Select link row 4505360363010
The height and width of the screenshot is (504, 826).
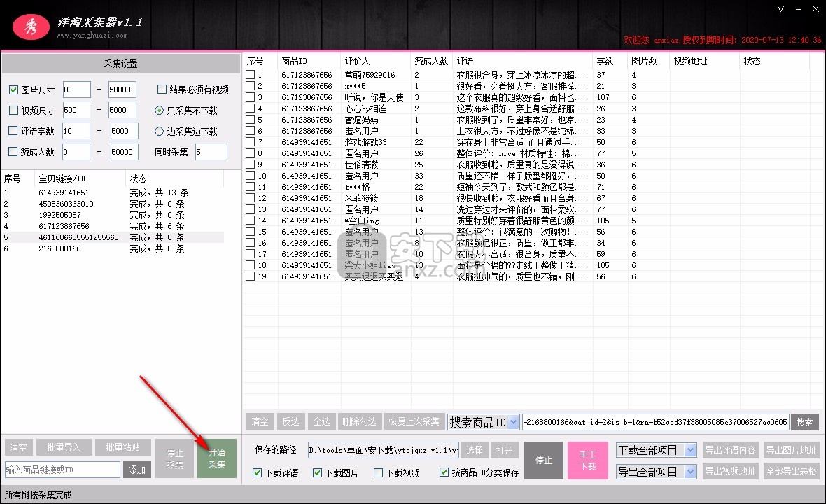point(113,204)
